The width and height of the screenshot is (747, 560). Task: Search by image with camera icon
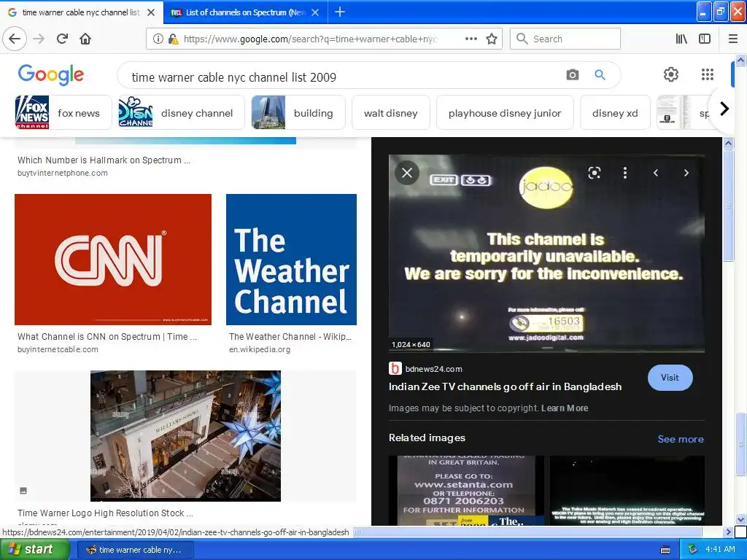(573, 75)
